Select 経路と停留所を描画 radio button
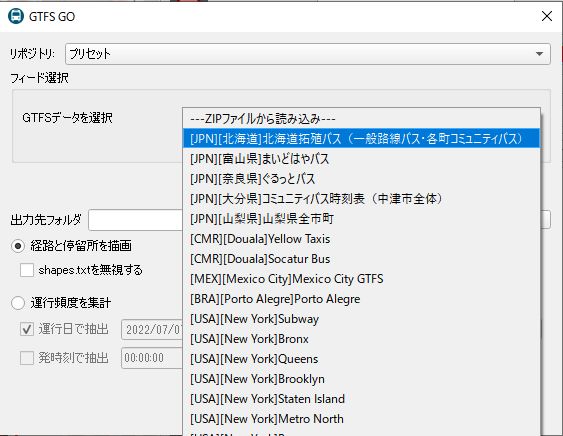 click(18, 246)
